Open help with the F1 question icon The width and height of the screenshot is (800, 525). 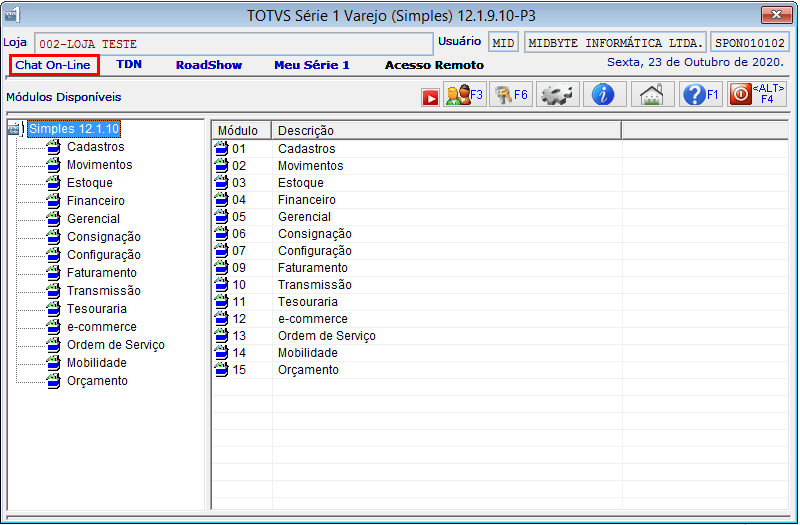tap(701, 94)
